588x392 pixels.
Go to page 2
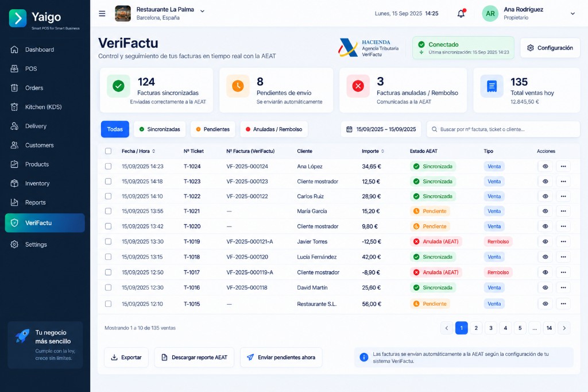476,328
